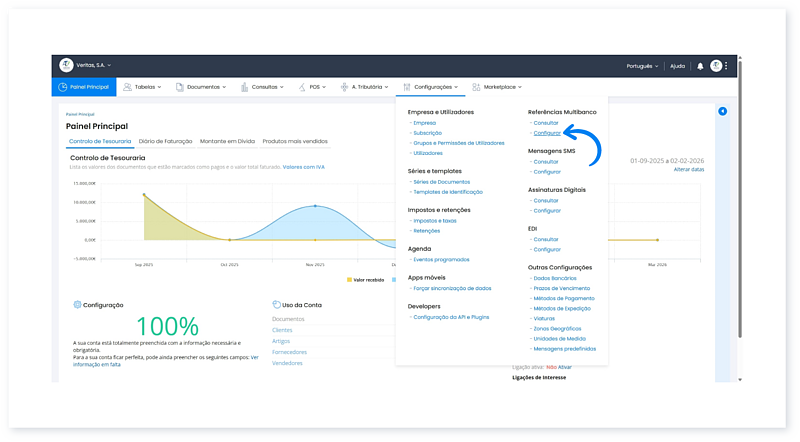800x442 pixels.
Task: Select the Produtos mais vendidos tab
Action: pos(295,141)
